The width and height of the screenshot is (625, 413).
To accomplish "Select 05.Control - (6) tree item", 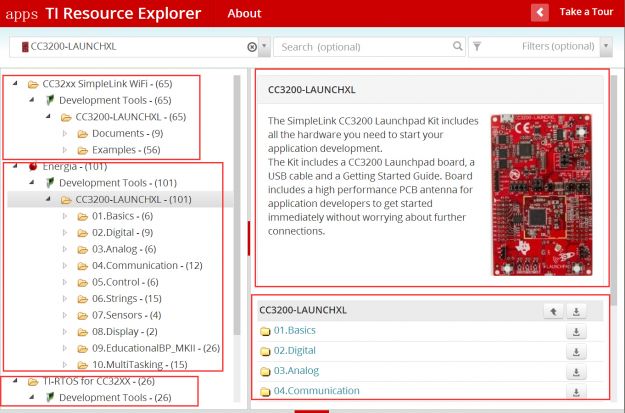I will click(x=125, y=282).
